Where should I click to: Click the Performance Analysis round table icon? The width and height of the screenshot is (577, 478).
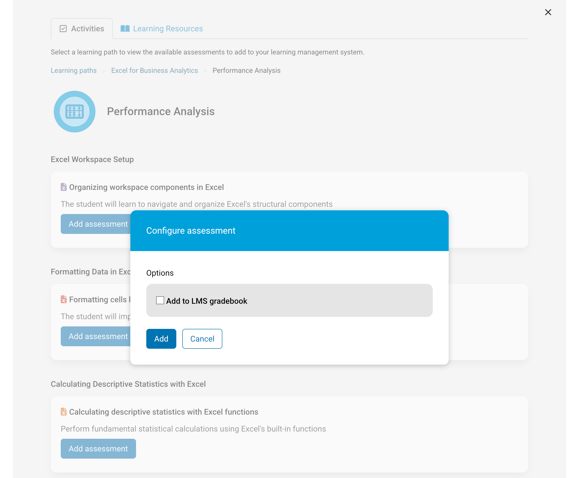tap(75, 111)
